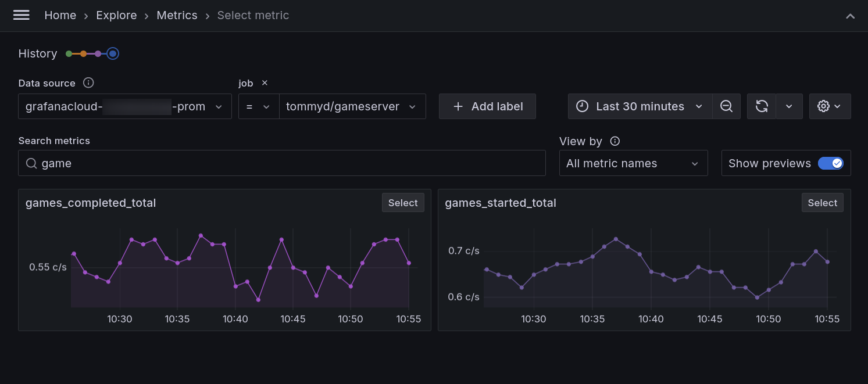Viewport: 868px width, 384px height.
Task: Open the auto-refresh interval dropdown
Action: [789, 106]
